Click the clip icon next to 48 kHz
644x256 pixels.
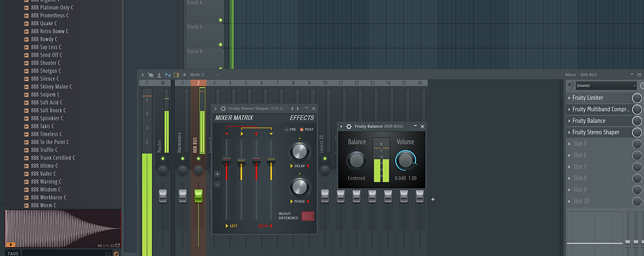pyautogui.click(x=118, y=245)
